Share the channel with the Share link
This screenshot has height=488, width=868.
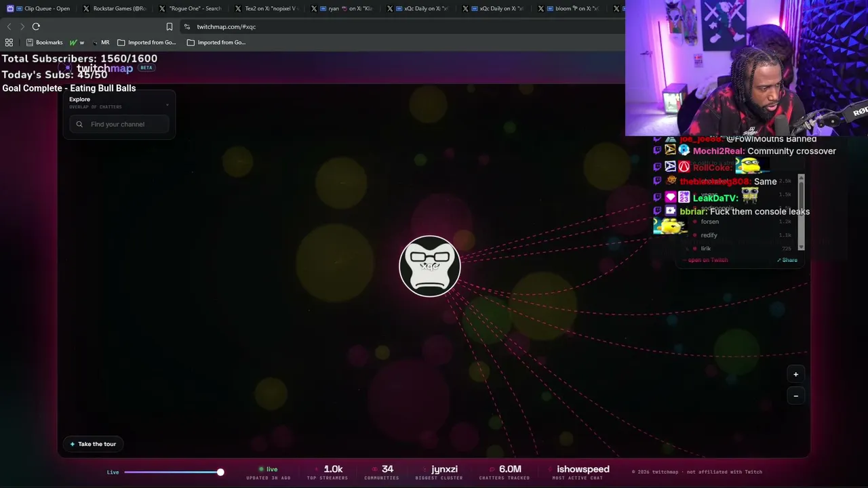787,260
